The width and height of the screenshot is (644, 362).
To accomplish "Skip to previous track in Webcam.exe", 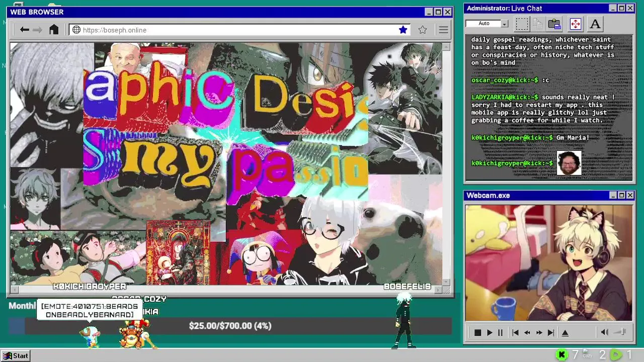I will coord(515,332).
